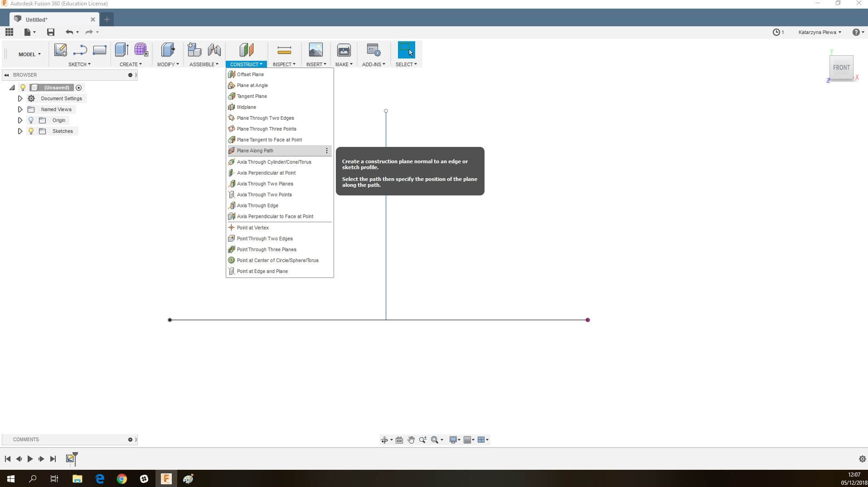This screenshot has height=487, width=868.
Task: Open the MODIFY dropdown menu
Action: click(x=168, y=64)
